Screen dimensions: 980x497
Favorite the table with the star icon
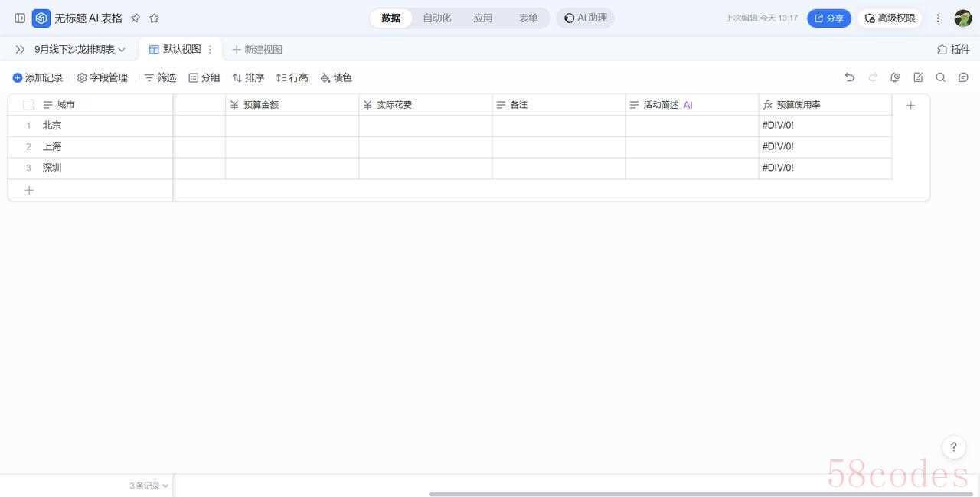(x=154, y=18)
